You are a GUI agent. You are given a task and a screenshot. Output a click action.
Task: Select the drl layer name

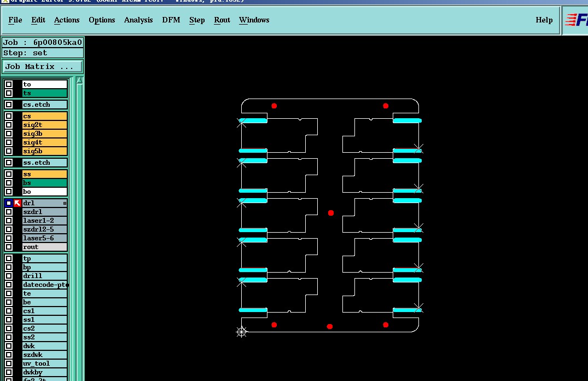[x=45, y=203]
